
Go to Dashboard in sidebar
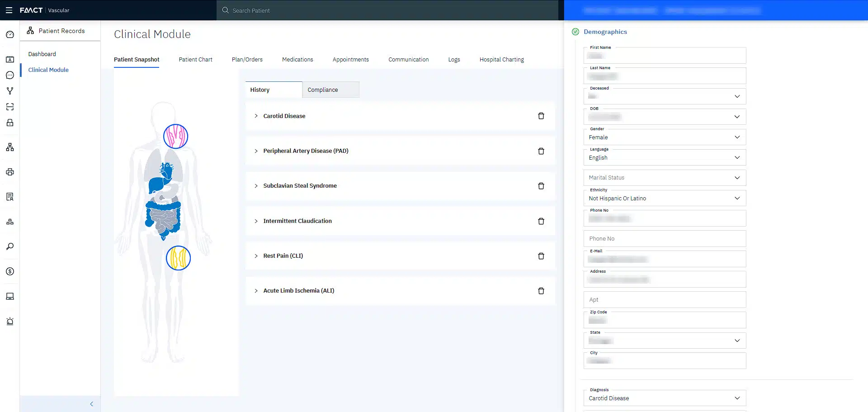[42, 54]
